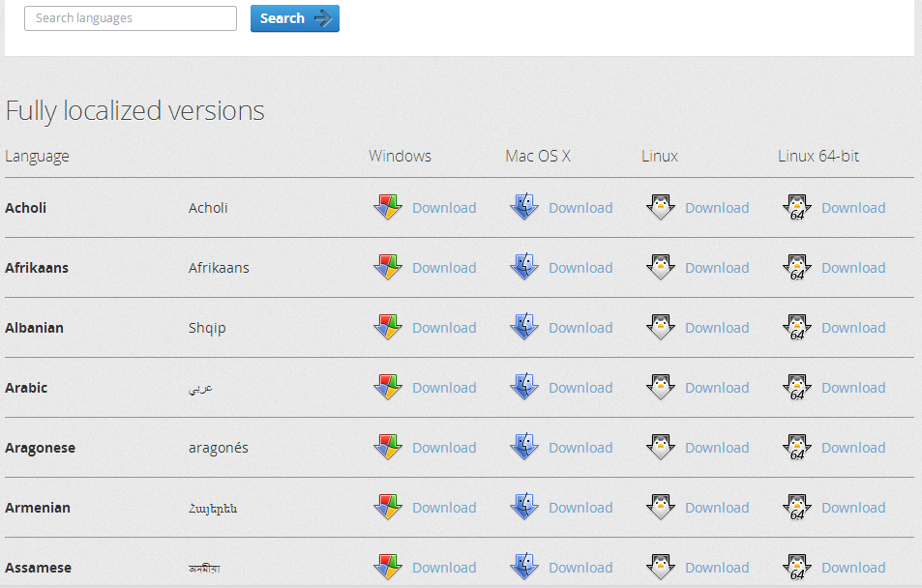922x588 pixels.
Task: Download Acholi Linux 64-bit link
Action: [853, 208]
